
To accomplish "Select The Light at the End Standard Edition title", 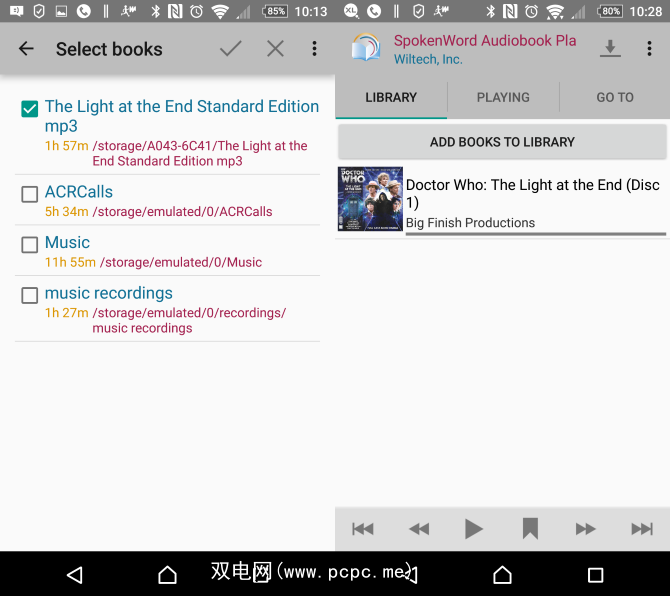I will [x=182, y=116].
